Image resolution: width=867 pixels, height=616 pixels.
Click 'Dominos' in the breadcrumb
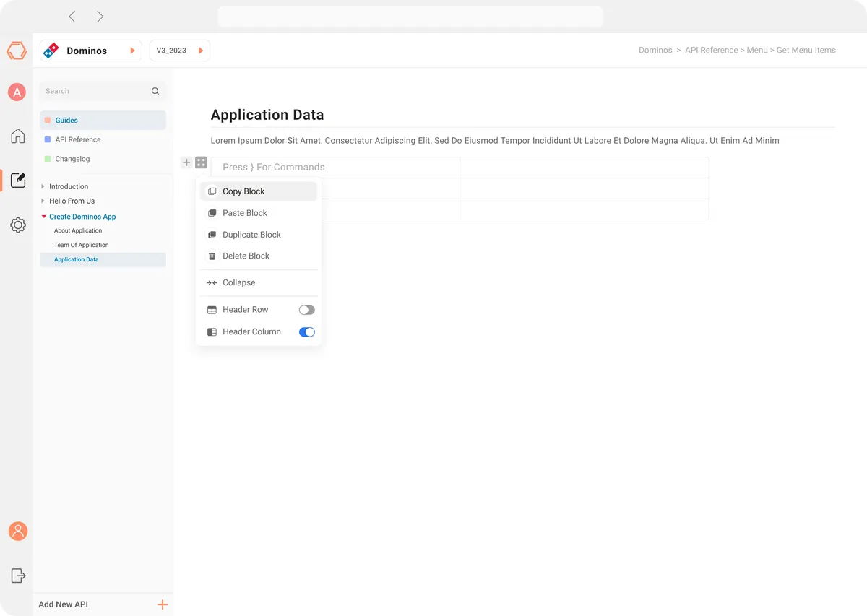pyautogui.click(x=655, y=51)
